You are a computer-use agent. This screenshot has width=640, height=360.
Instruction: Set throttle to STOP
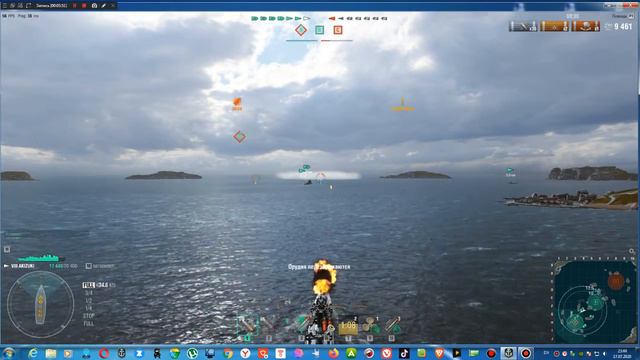89,316
